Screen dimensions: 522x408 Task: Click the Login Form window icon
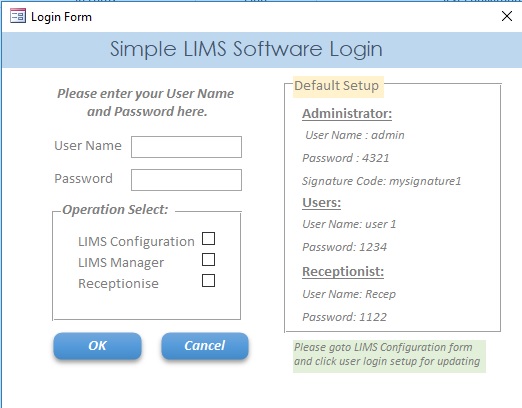coord(18,16)
